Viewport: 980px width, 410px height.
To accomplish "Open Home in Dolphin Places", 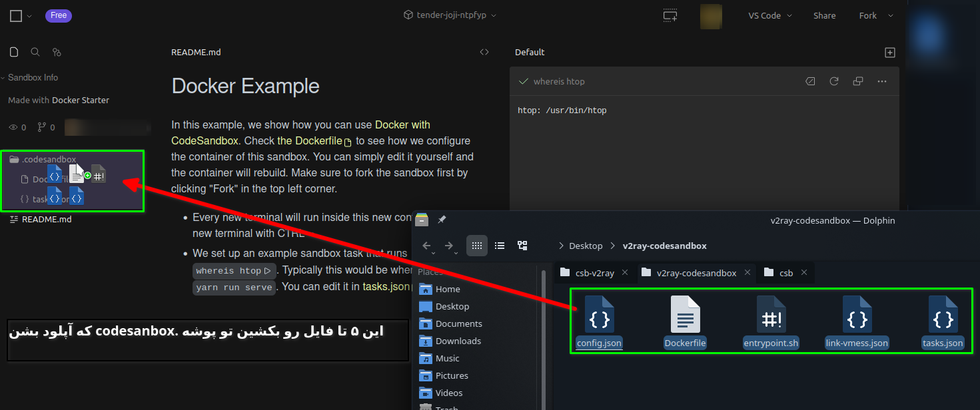I will click(x=440, y=290).
